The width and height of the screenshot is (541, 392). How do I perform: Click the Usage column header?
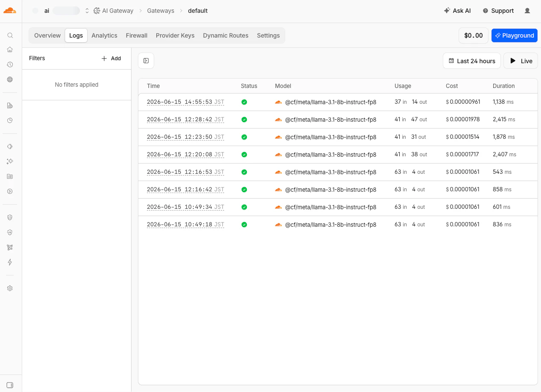pos(403,86)
